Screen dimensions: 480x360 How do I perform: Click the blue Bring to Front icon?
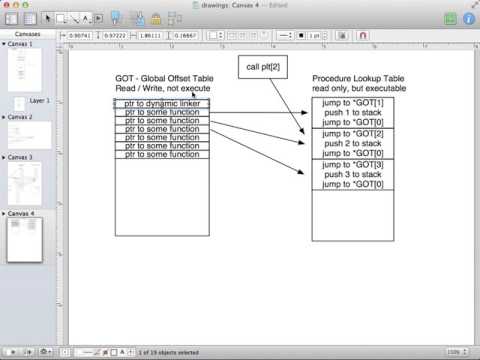115,18
